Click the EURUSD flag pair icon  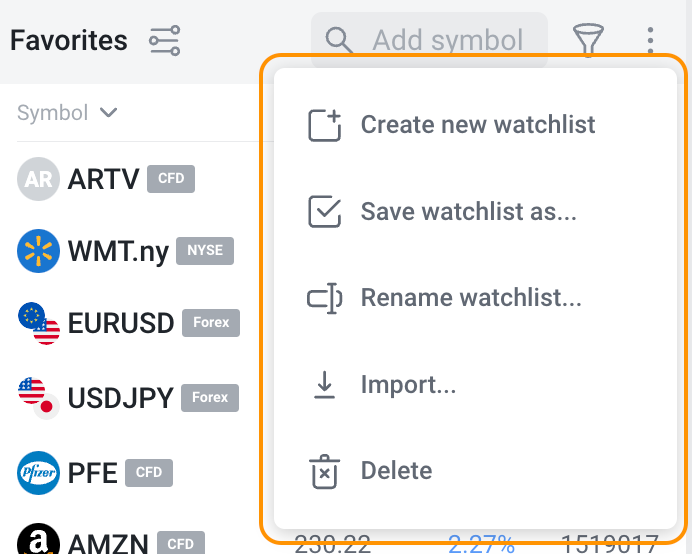pyautogui.click(x=39, y=324)
